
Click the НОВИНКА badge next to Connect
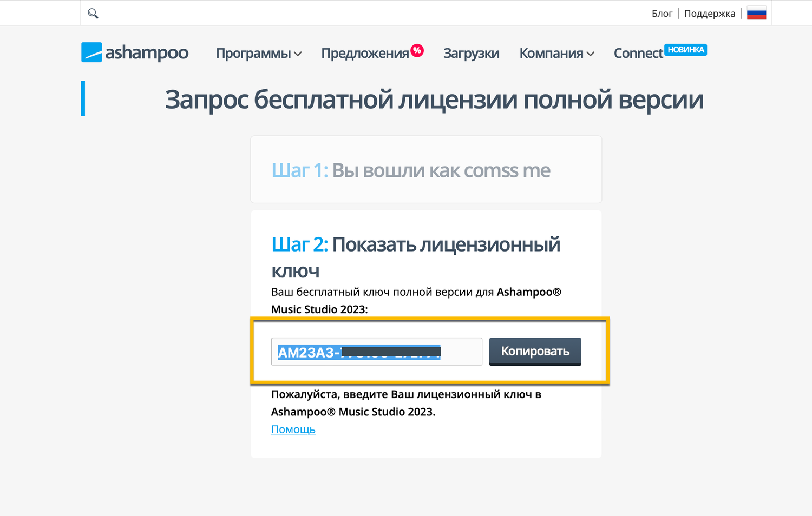pyautogui.click(x=686, y=50)
